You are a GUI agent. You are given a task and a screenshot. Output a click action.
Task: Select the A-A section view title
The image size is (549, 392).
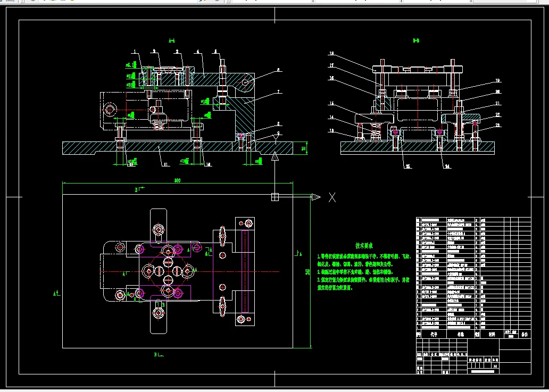click(x=171, y=41)
